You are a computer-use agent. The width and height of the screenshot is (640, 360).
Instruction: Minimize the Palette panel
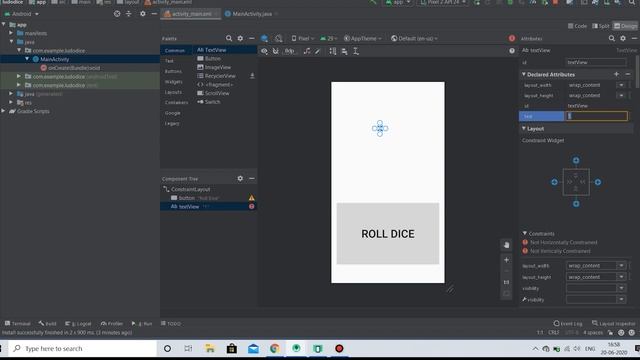pyautogui.click(x=251, y=38)
